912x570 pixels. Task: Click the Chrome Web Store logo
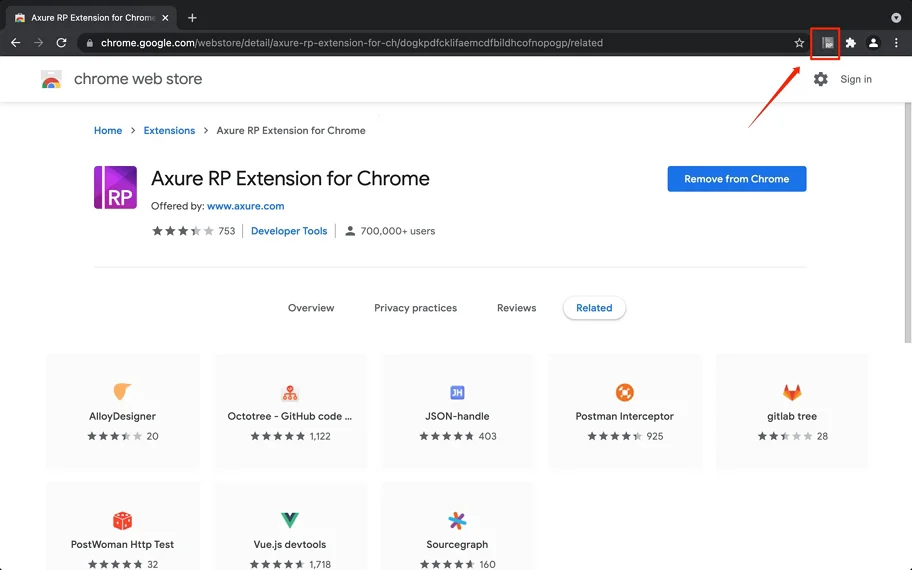pos(51,79)
